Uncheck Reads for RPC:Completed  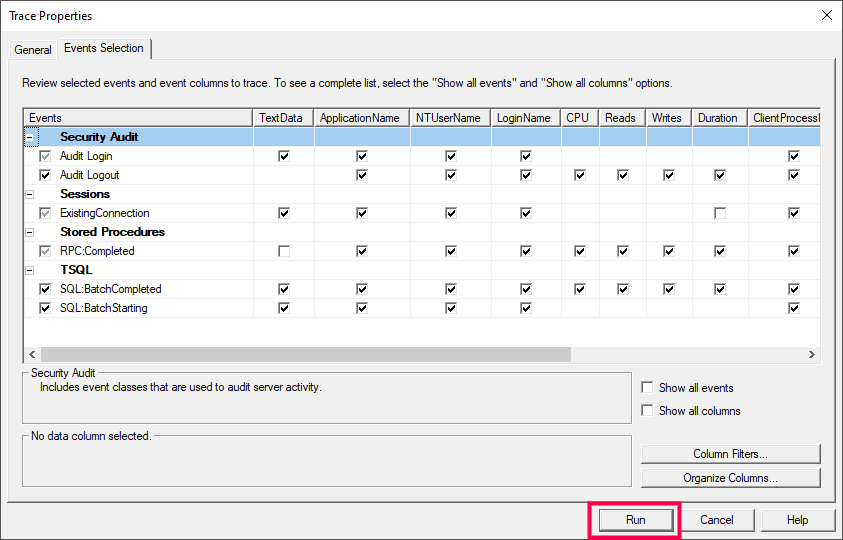point(623,251)
